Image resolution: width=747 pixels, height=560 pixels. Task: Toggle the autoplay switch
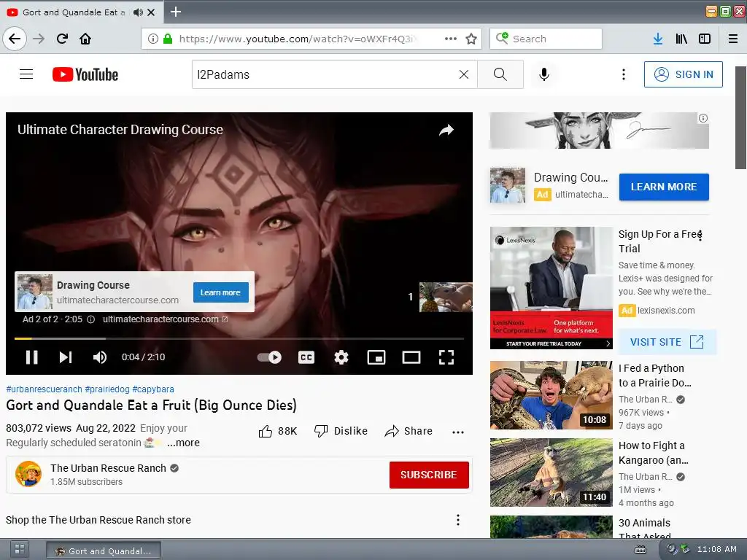270,357
